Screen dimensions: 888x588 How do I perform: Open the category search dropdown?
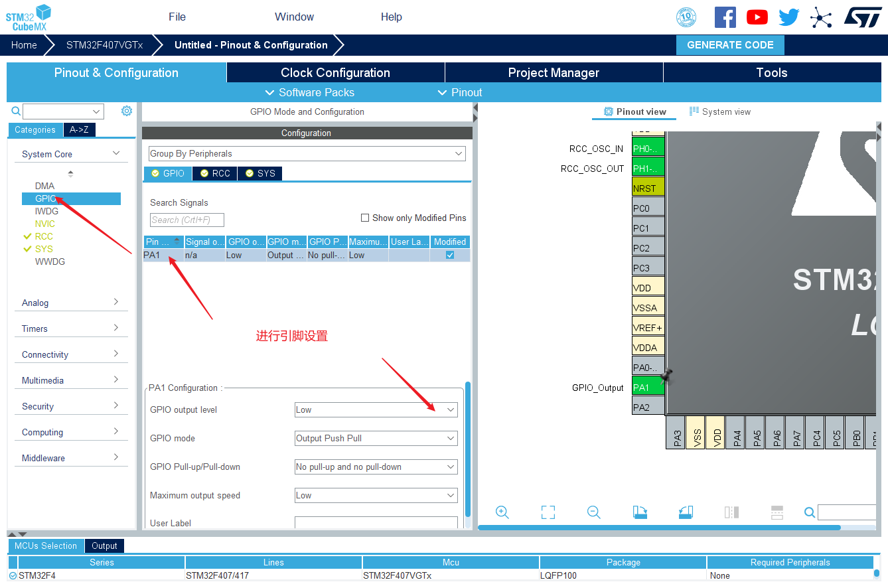97,111
